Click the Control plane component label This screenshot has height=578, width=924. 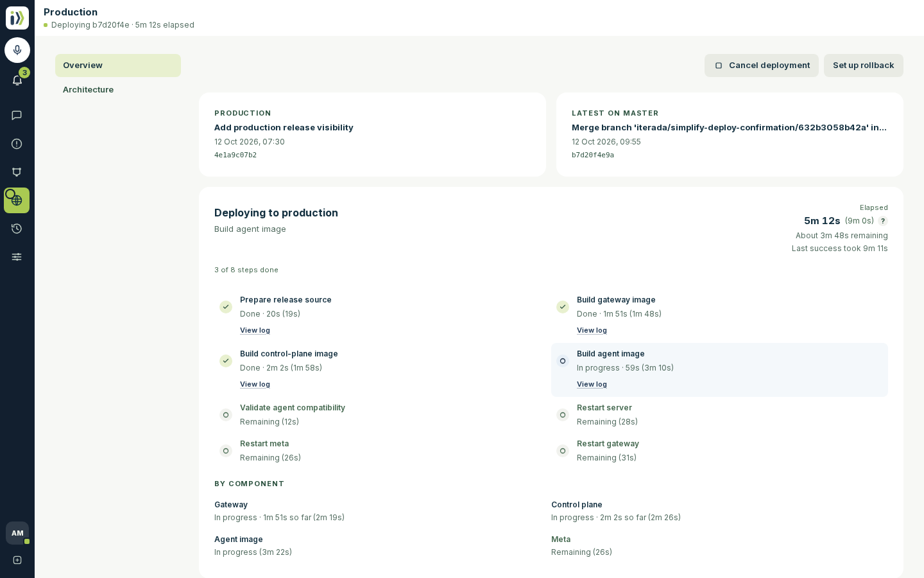point(577,505)
